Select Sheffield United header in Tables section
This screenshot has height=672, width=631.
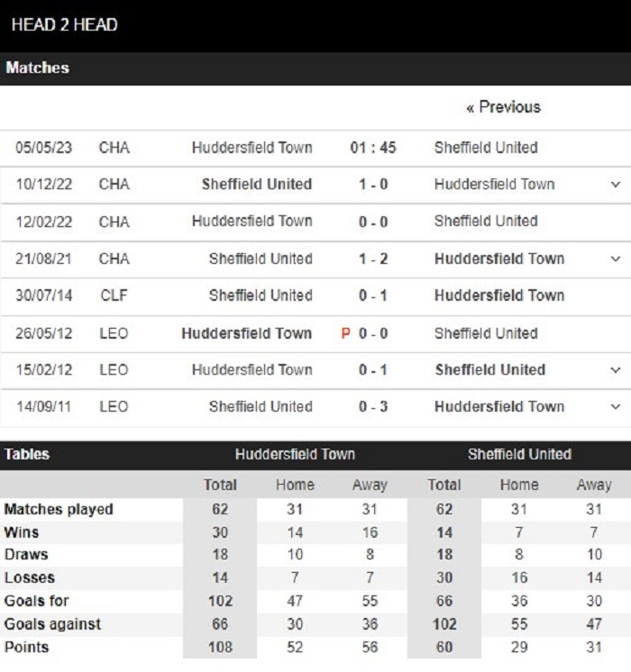tap(519, 454)
